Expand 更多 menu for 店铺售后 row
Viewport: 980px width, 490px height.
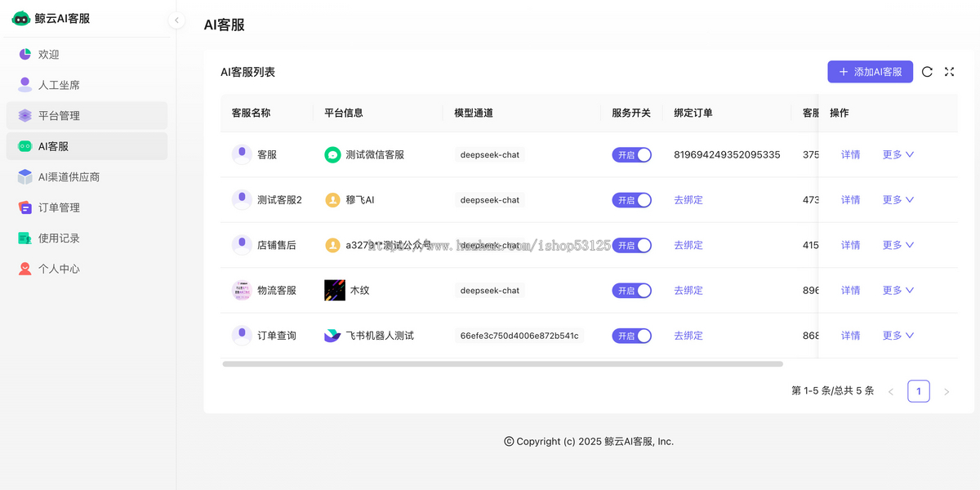point(898,245)
